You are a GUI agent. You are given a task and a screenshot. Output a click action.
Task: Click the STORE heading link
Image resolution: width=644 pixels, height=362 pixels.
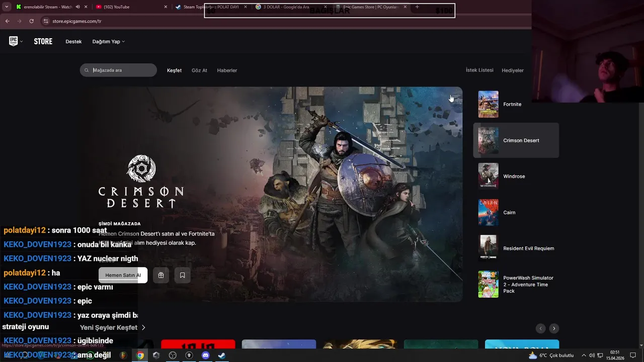point(43,42)
